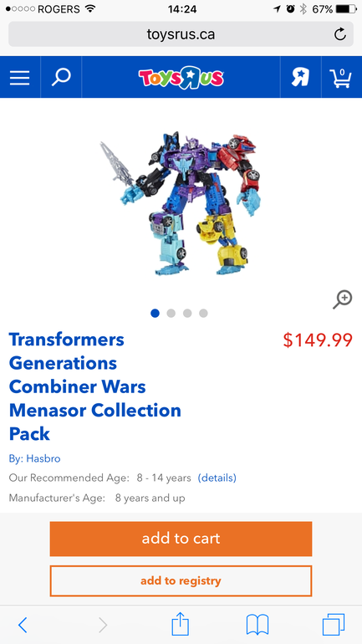362x644 pixels.
Task: Open the hamburger menu
Action: [x=20, y=77]
